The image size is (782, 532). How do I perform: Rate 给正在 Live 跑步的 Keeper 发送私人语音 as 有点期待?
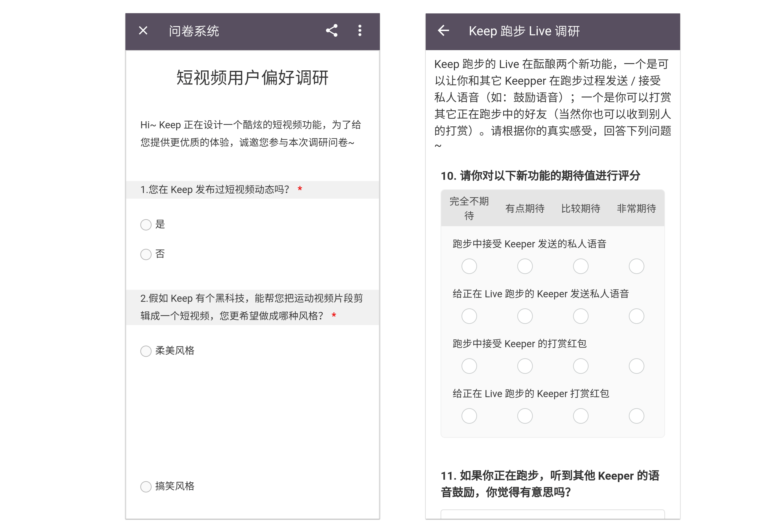click(x=525, y=316)
